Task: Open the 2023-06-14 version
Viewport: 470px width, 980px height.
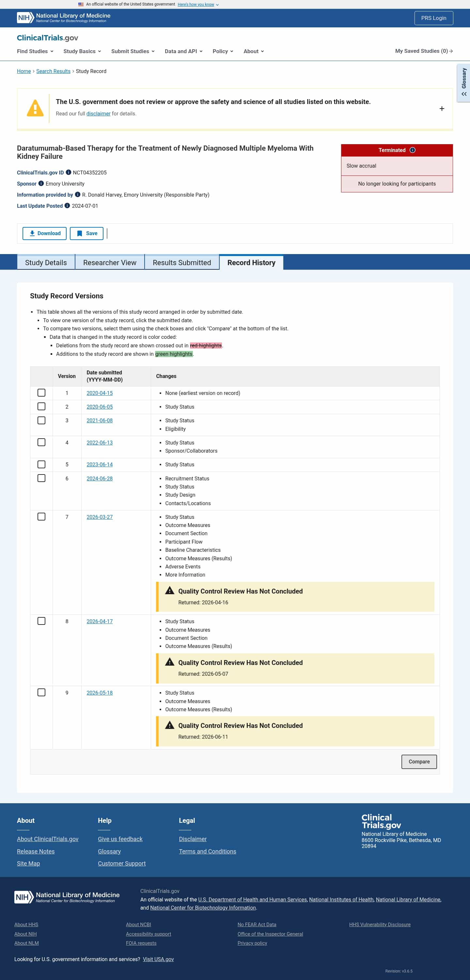Action: tap(100, 464)
